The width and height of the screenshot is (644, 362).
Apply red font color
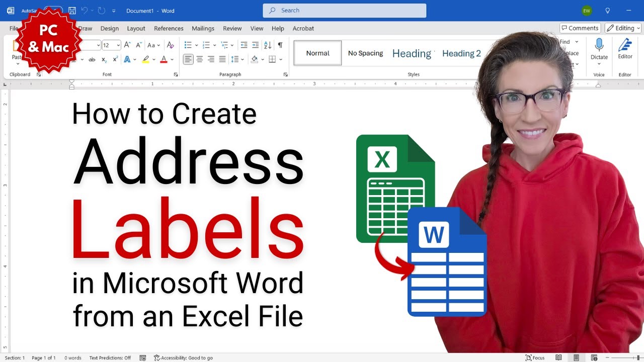pyautogui.click(x=164, y=59)
